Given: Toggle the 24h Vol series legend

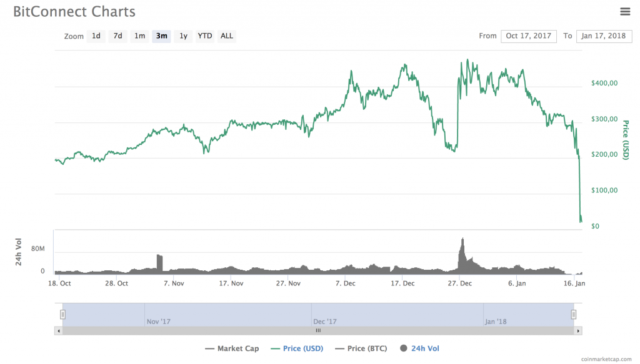Looking at the screenshot, I should point(419,348).
